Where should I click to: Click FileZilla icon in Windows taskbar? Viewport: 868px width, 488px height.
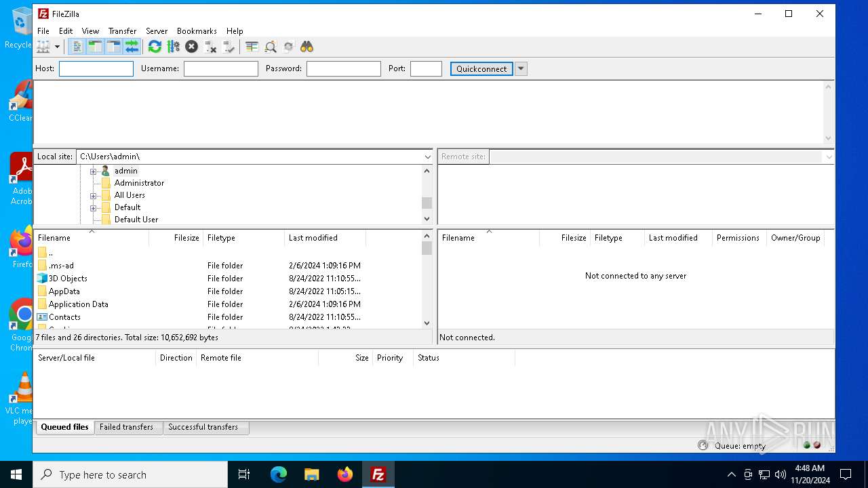378,474
